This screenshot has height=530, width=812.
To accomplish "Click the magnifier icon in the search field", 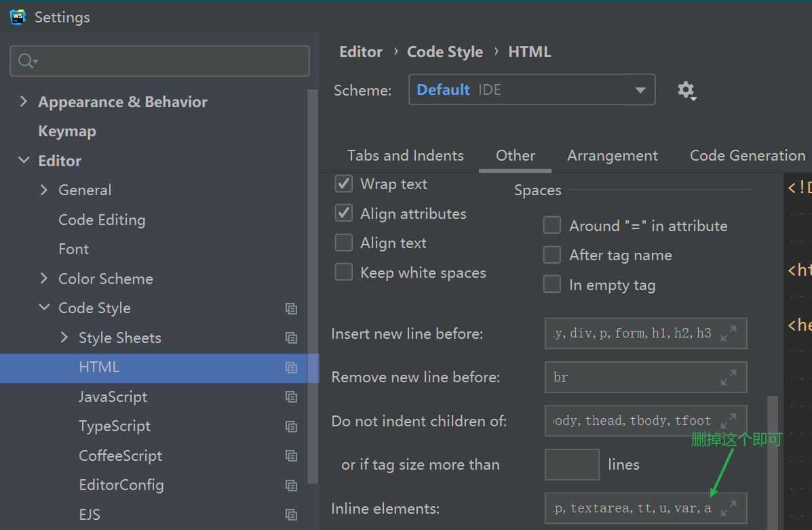I will [24, 60].
